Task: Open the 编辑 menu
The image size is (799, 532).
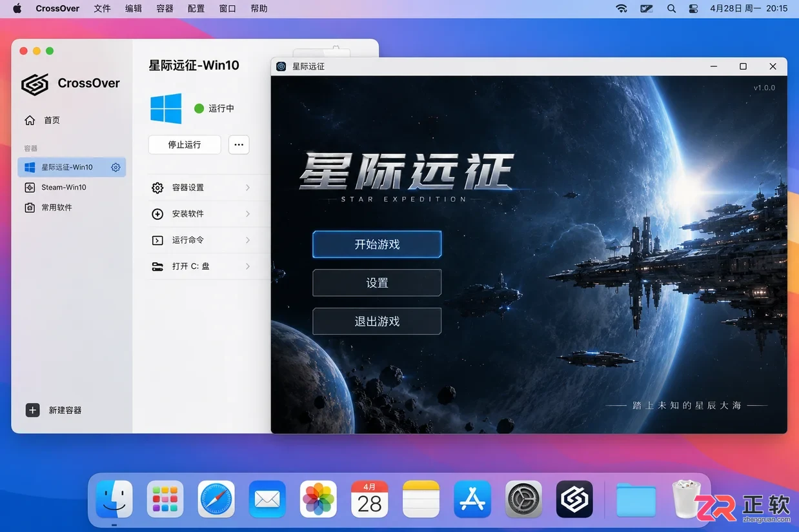Action: (x=134, y=8)
